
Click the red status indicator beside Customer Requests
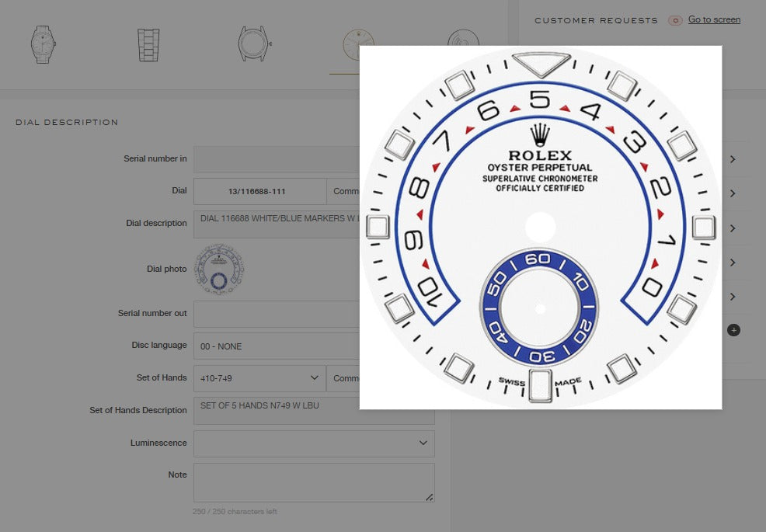(x=674, y=20)
